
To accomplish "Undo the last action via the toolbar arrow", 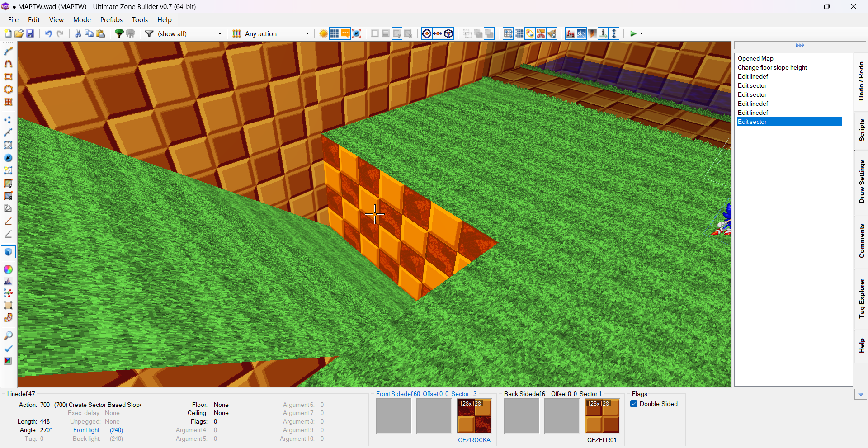I will (48, 33).
